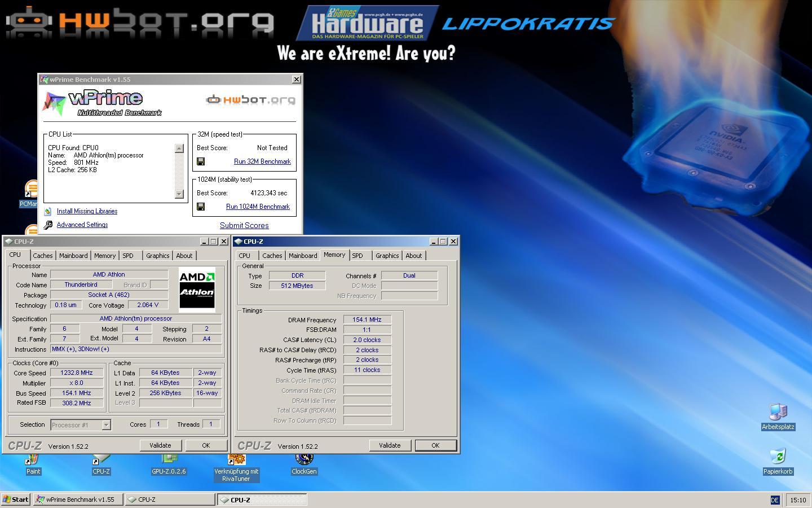Click OK in the left CPU-Z window
The width and height of the screenshot is (812, 508).
click(206, 445)
